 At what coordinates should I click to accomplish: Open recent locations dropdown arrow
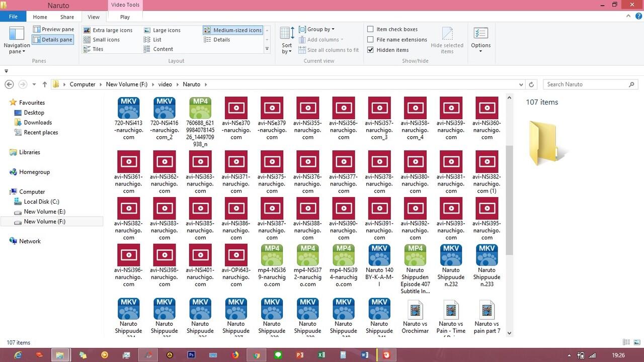point(34,84)
